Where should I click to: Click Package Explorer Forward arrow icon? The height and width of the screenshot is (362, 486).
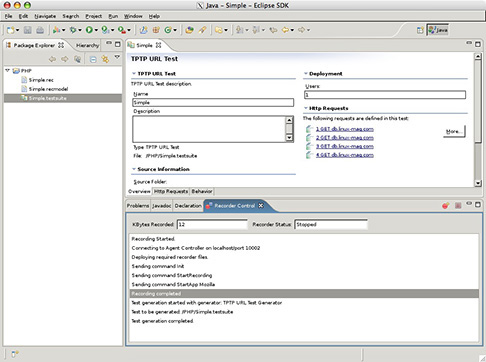65,59
